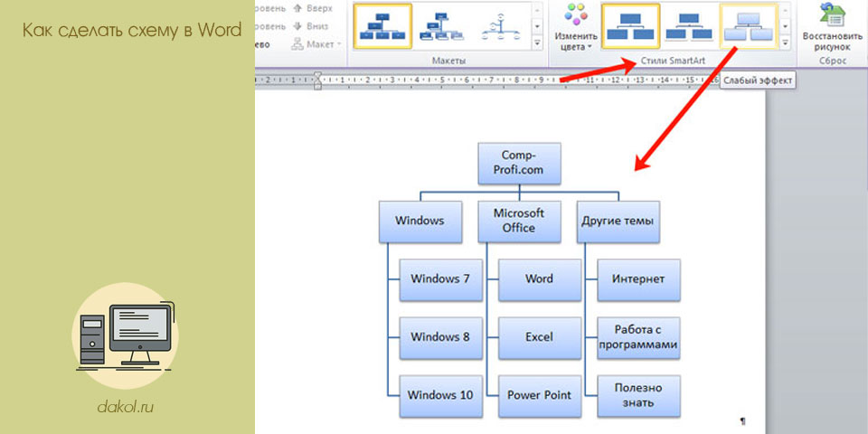The width and height of the screenshot is (868, 434).
Task: Click the Восстановить рисунок reset icon
Action: 832,15
